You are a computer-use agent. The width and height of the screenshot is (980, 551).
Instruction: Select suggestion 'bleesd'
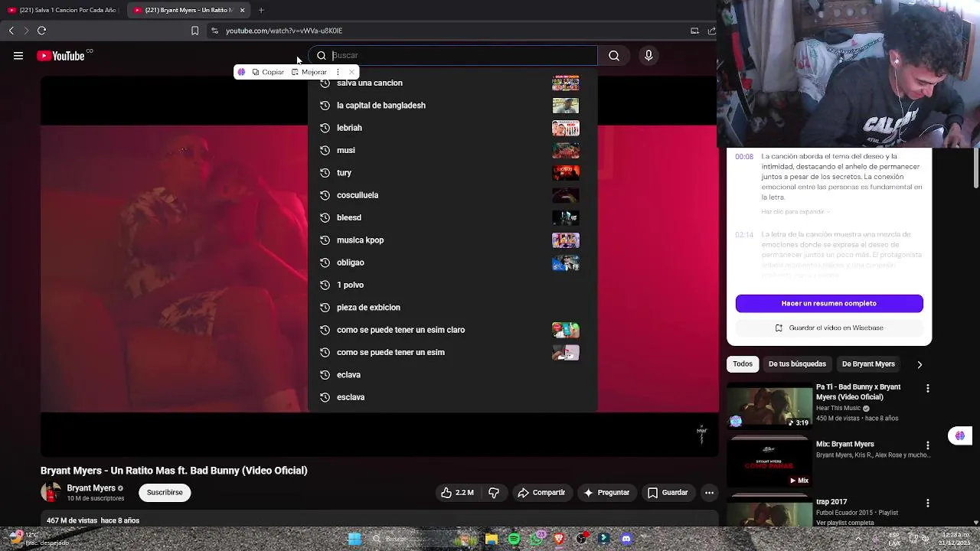click(452, 218)
